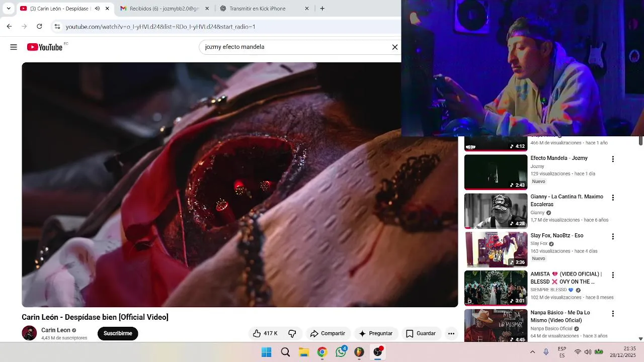Open File Explorer from taskbar

tap(304, 352)
